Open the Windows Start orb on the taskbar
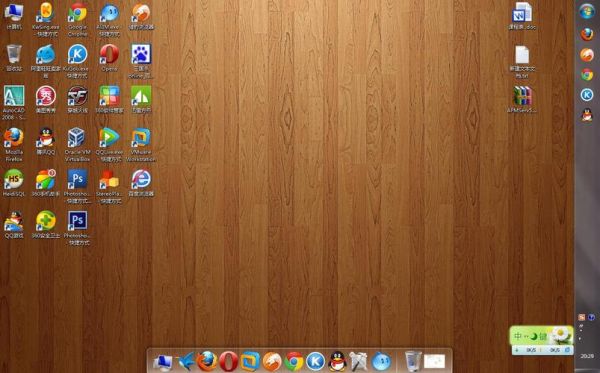Viewport: 600px width, 373px height. [587, 11]
